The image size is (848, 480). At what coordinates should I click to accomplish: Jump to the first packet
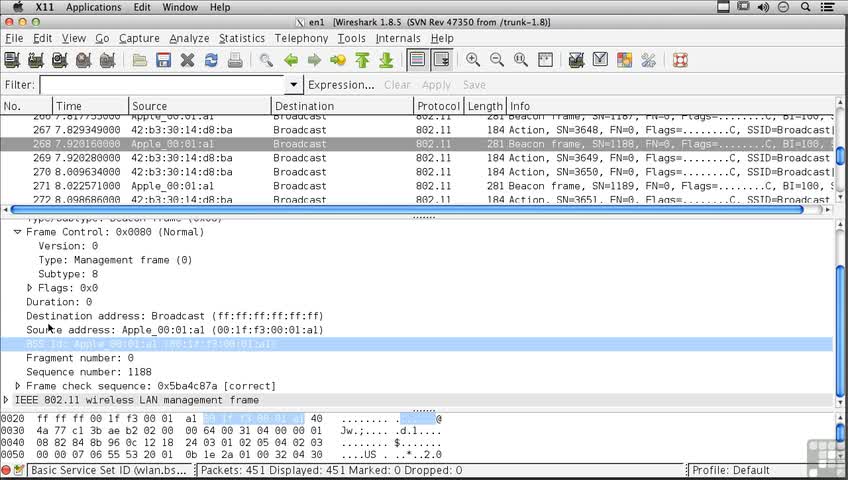tap(362, 60)
